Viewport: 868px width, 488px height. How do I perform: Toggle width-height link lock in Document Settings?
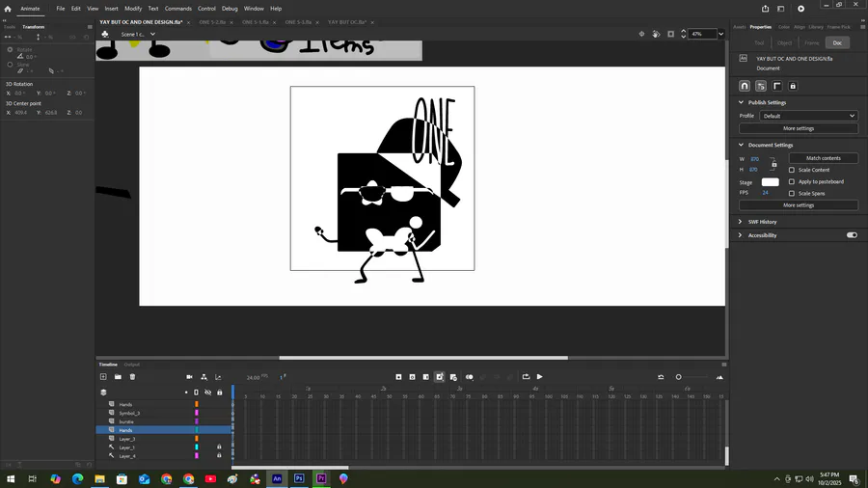pyautogui.click(x=773, y=164)
